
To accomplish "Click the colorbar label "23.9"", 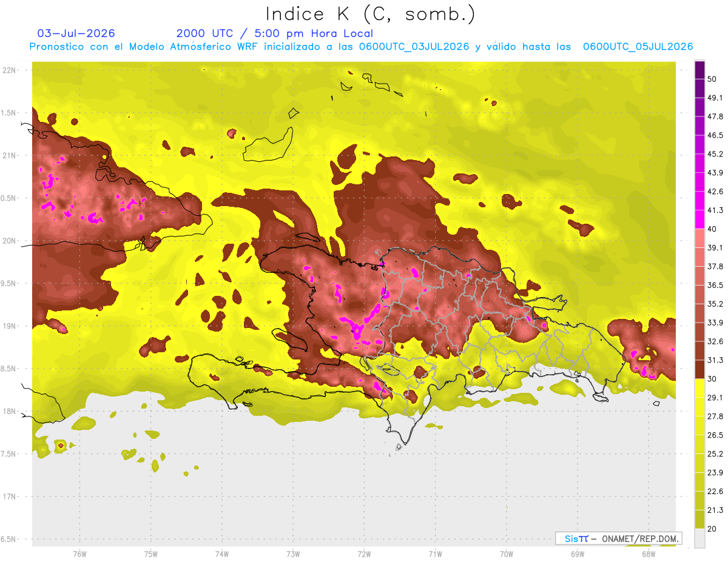I will tap(715, 472).
